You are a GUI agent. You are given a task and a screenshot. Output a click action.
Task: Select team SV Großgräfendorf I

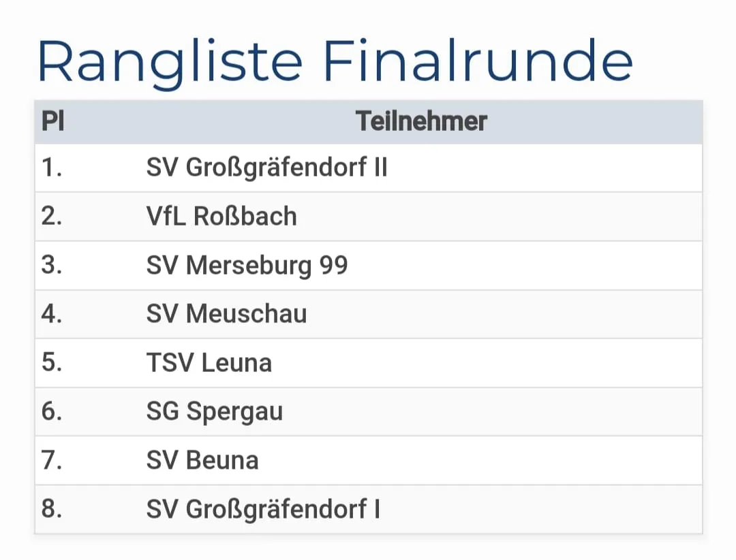(x=263, y=510)
